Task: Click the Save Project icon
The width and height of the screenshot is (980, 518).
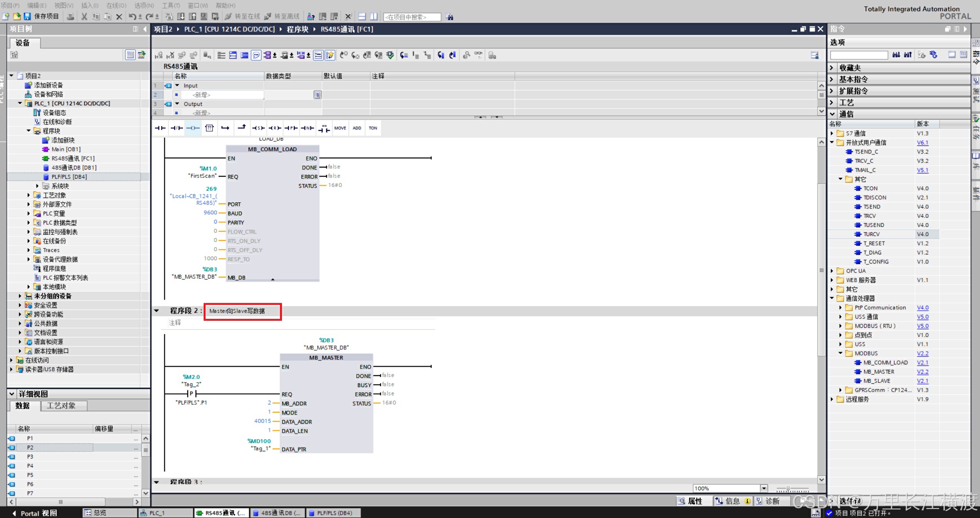Action: [27, 16]
